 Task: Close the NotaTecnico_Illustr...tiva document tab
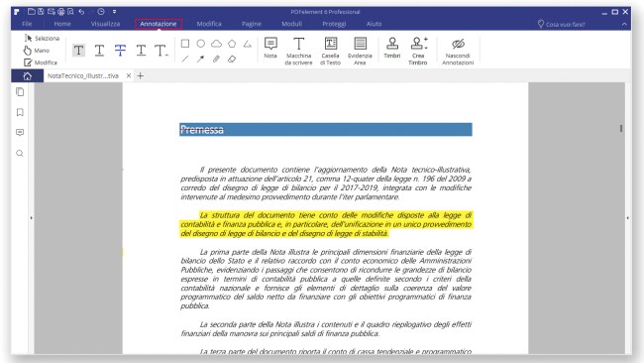(129, 75)
